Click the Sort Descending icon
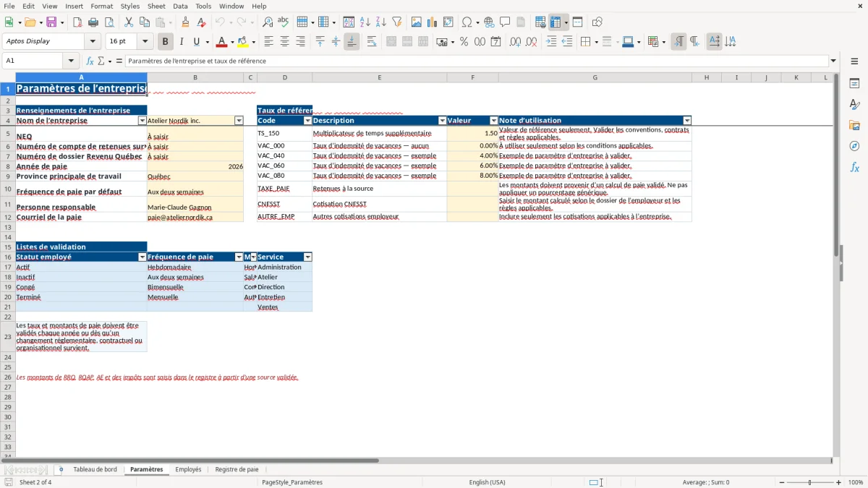The image size is (868, 488). (381, 22)
